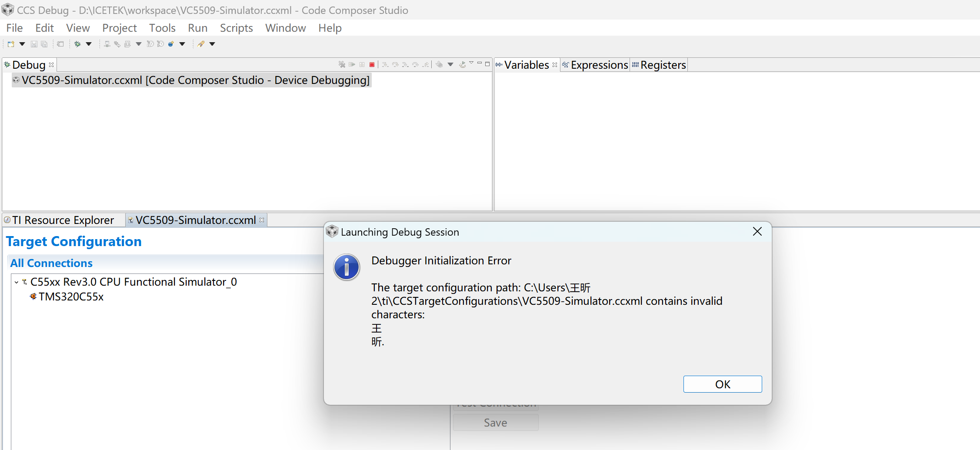
Task: Open the View menu
Action: tap(78, 28)
